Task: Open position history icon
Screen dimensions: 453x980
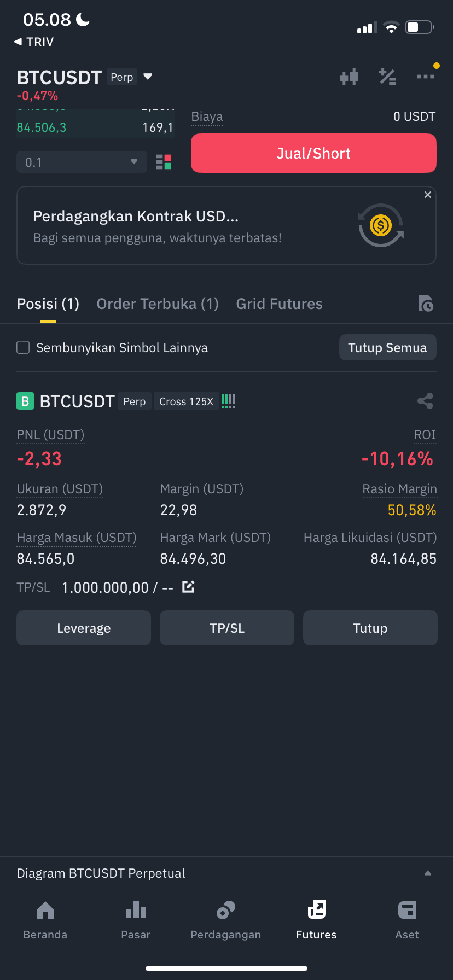Action: point(426,303)
